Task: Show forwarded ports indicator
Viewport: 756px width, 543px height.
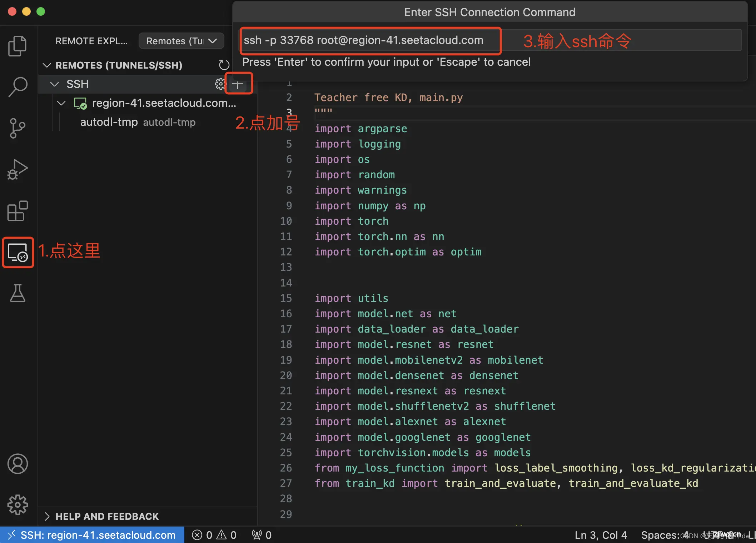Action: coord(262,535)
